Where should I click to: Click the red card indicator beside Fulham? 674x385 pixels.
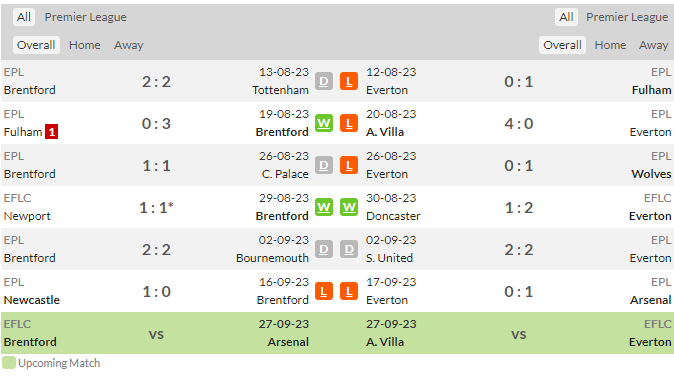(52, 132)
